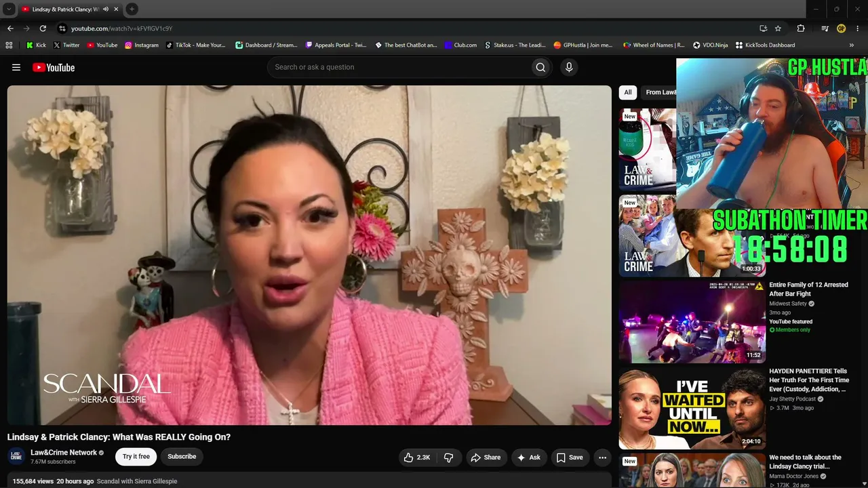The width and height of the screenshot is (868, 488).
Task: Open a new browser tab
Action: [132, 9]
